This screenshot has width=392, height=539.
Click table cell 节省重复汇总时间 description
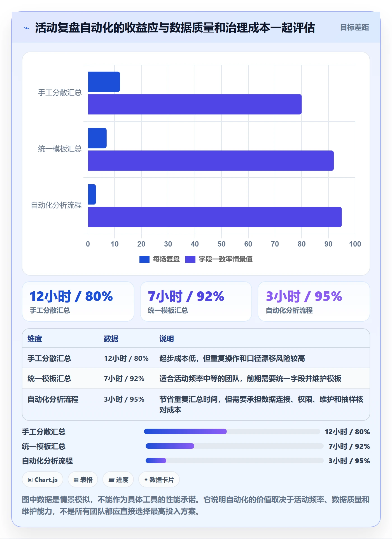(x=262, y=405)
